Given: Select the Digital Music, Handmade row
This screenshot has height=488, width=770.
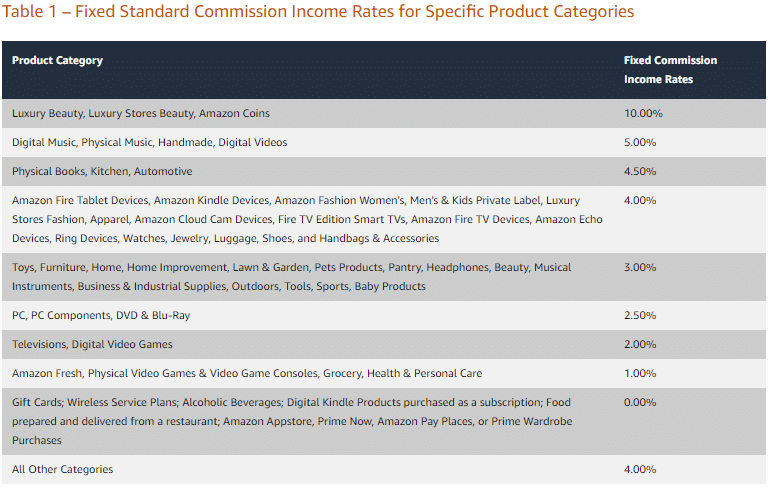Looking at the screenshot, I should click(x=384, y=142).
